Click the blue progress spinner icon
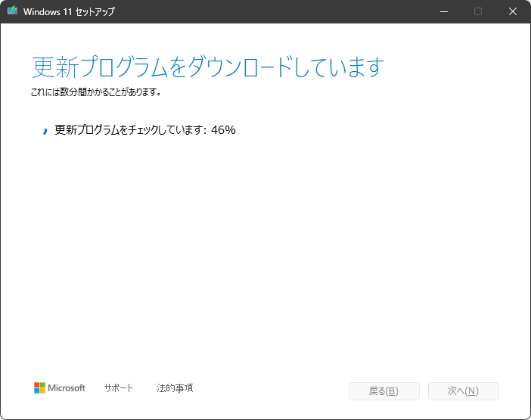The height and width of the screenshot is (420, 531). coord(45,131)
